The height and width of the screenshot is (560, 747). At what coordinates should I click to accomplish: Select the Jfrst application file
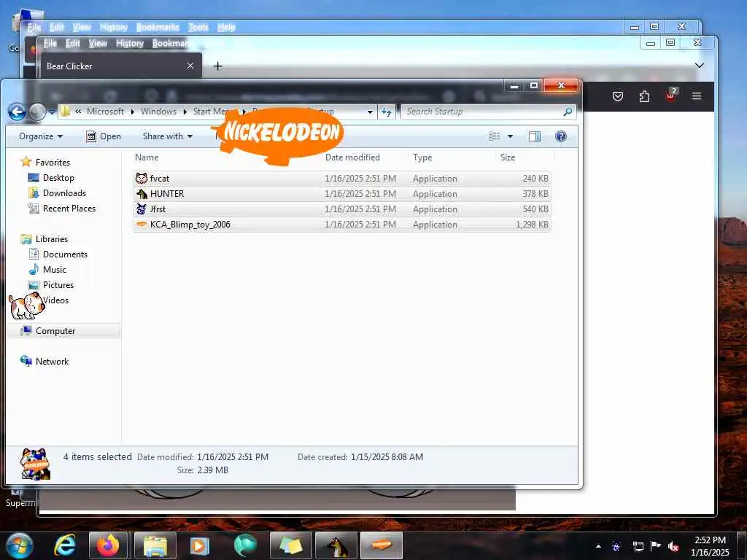(x=342, y=209)
